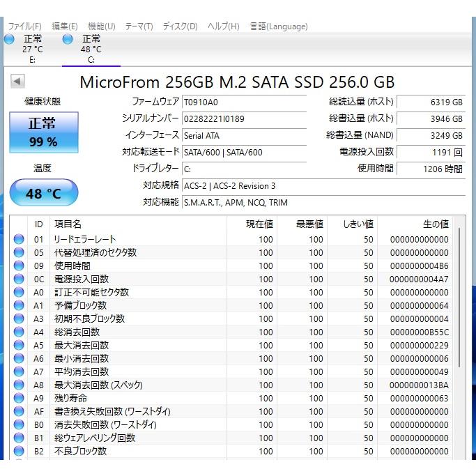Click status orb for ID A4 row
This screenshot has width=476, height=476.
19,332
